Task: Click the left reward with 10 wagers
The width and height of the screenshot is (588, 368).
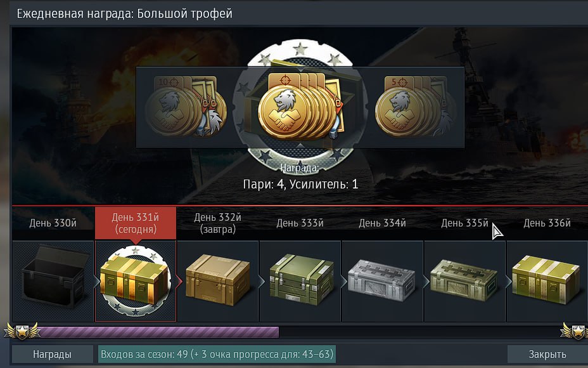Action: coord(186,106)
